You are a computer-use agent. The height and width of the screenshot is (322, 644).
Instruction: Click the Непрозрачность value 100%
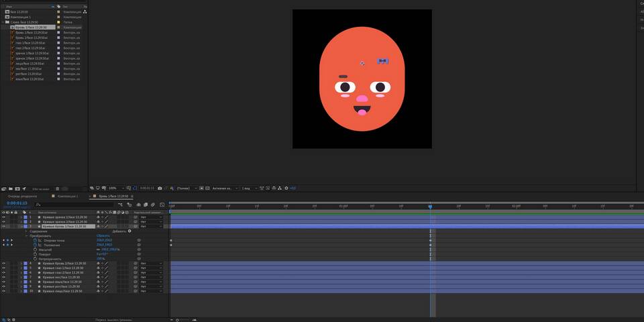pos(101,259)
